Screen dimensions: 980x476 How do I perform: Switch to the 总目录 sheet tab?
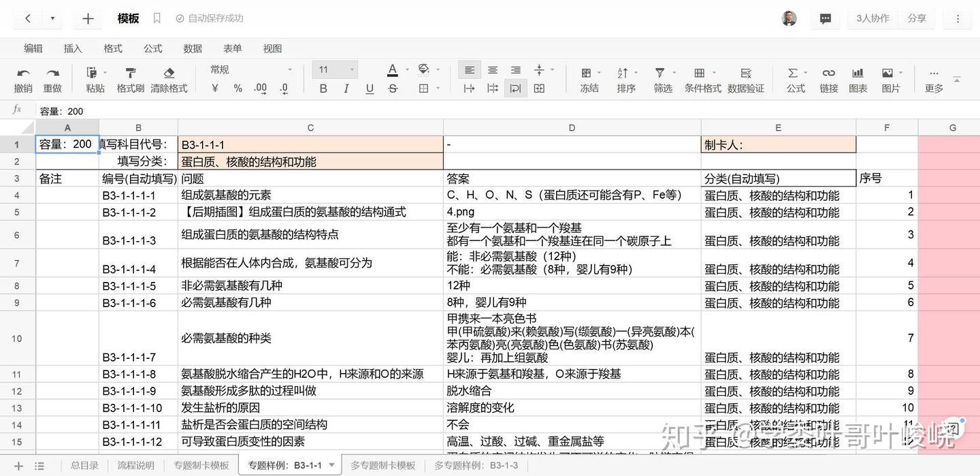pos(84,466)
